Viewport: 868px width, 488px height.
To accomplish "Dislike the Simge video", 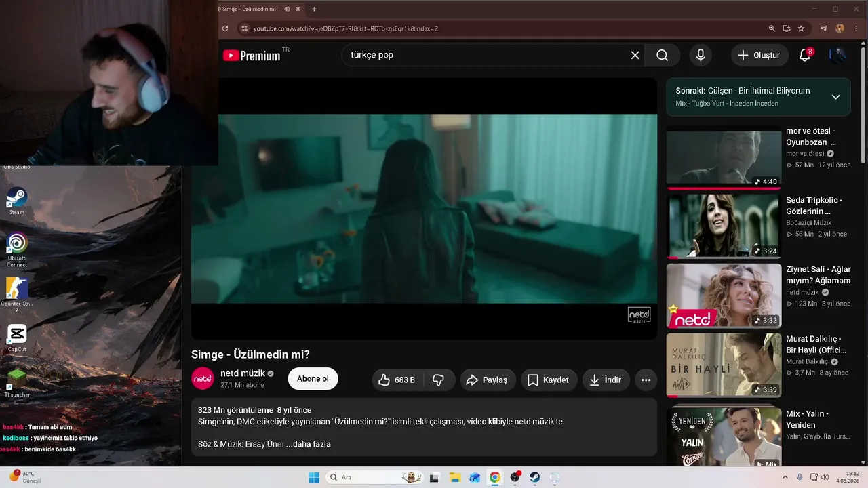I will [438, 380].
